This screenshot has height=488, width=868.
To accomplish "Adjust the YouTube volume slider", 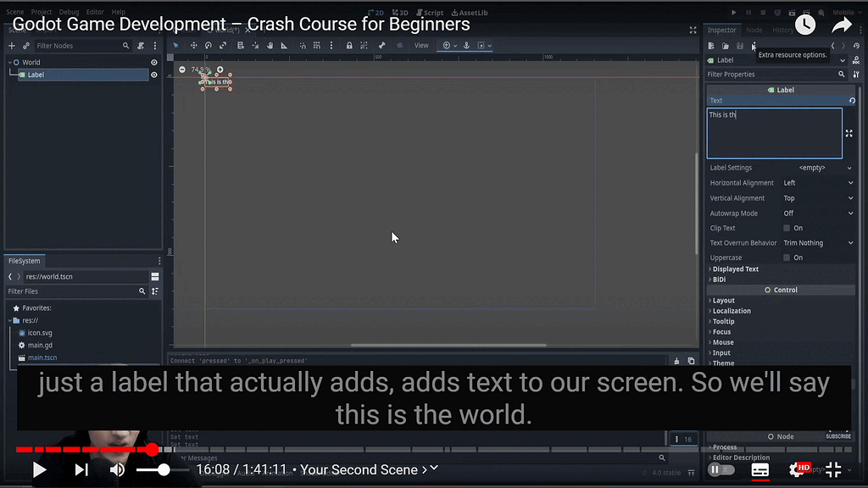I will pos(161,469).
